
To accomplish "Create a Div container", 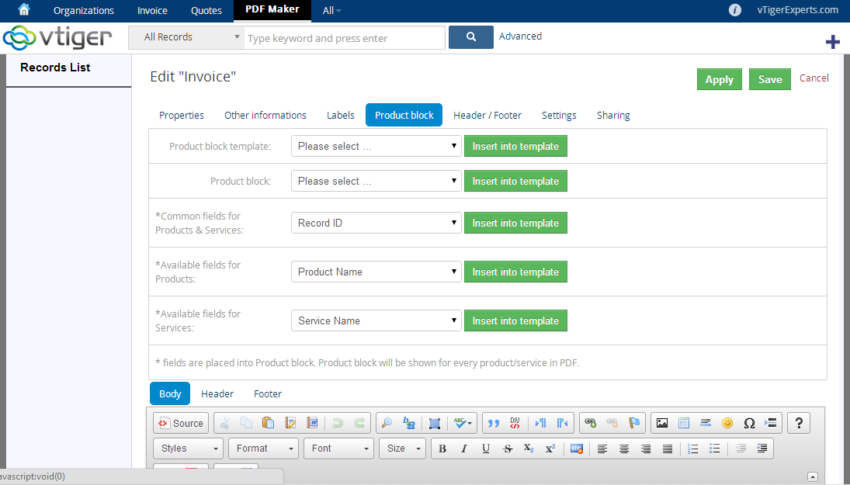I will pos(515,423).
